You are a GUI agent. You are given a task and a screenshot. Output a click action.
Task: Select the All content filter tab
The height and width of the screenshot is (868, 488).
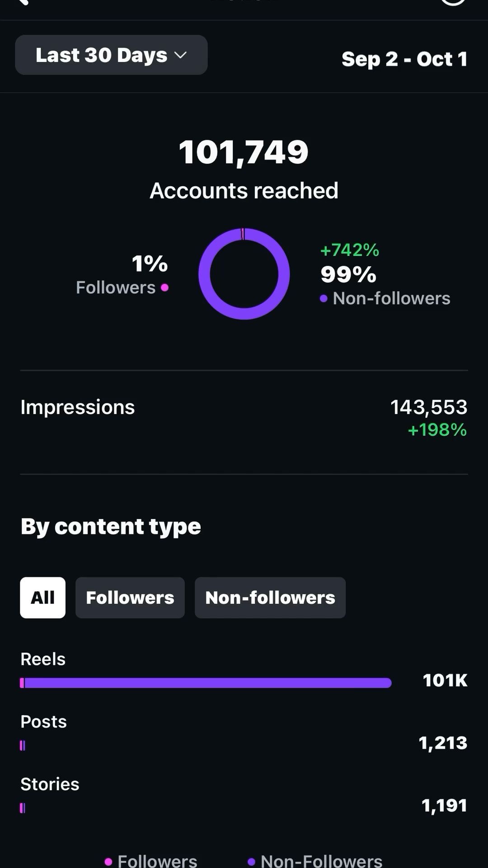tap(42, 598)
